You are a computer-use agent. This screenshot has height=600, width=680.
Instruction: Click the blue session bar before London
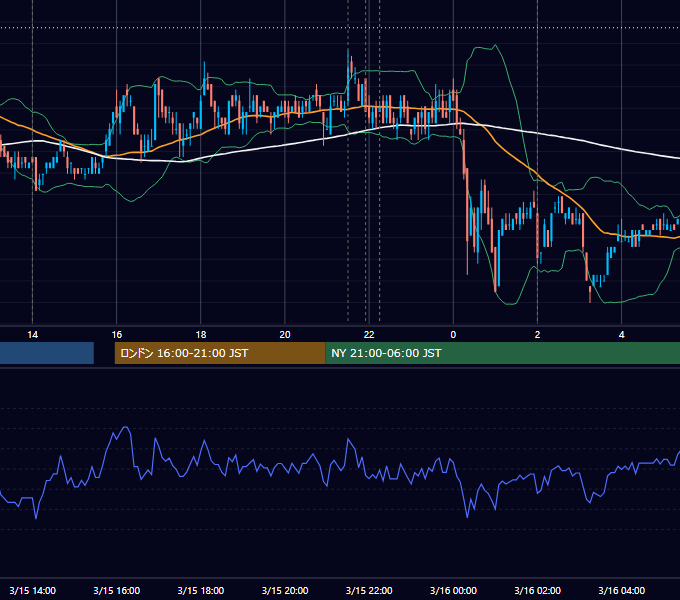(47, 353)
